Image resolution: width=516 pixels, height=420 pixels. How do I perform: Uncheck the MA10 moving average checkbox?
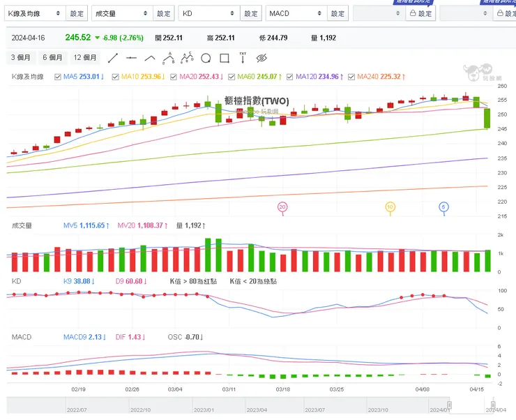[115, 77]
